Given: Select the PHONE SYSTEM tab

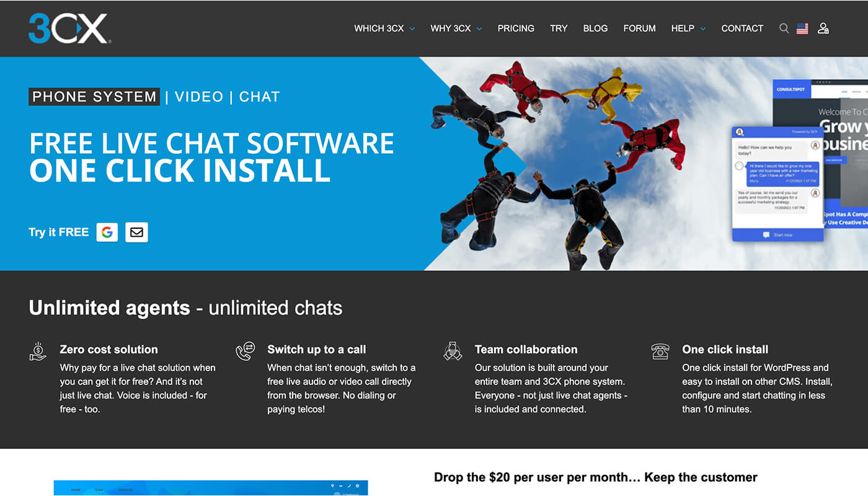Looking at the screenshot, I should pos(94,97).
